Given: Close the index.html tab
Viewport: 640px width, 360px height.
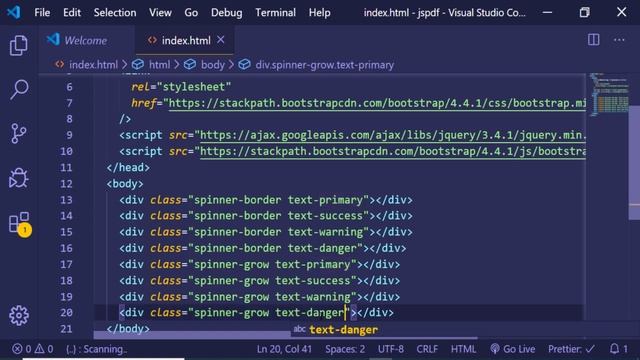Looking at the screenshot, I should (221, 40).
